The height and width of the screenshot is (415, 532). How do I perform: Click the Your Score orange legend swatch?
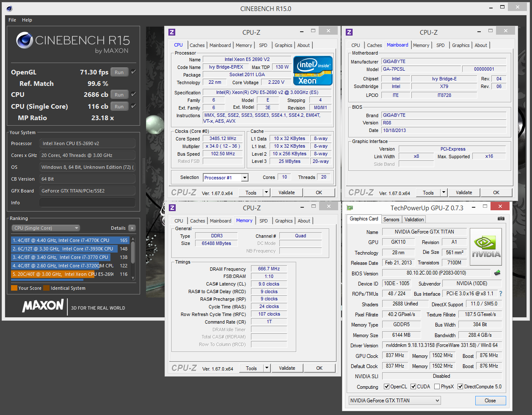click(x=14, y=288)
